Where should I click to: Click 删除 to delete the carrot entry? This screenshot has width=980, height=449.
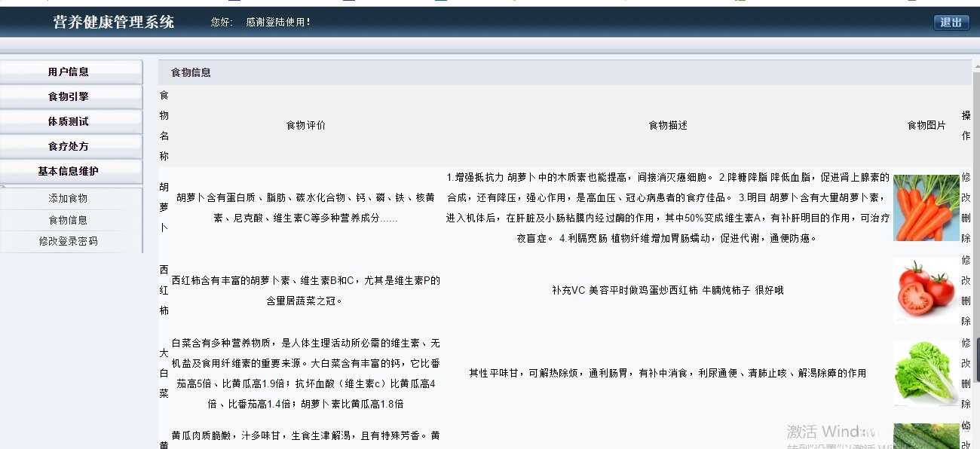click(967, 225)
